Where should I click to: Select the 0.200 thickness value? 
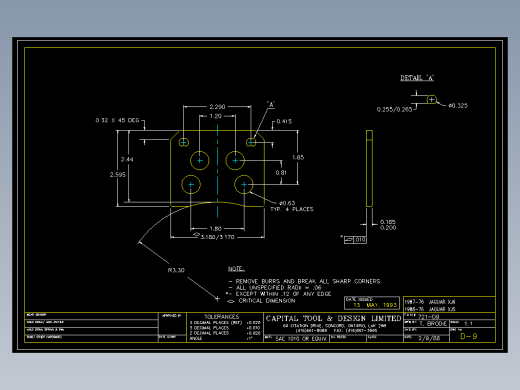click(388, 228)
